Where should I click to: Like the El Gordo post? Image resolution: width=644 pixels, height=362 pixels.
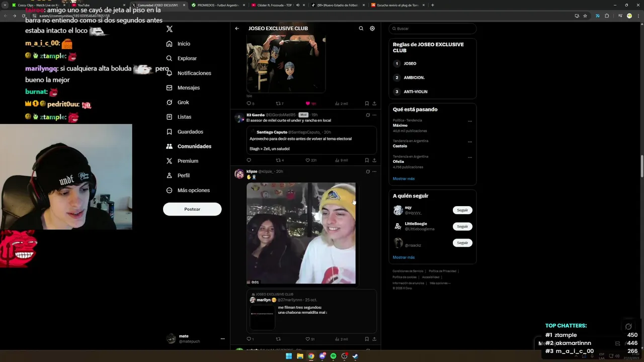coord(308,160)
